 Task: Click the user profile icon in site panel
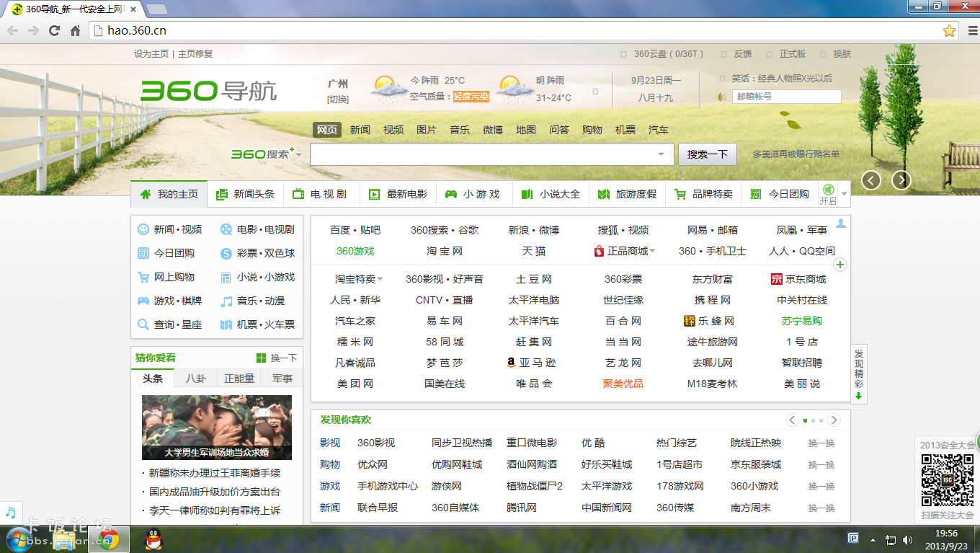coord(840,224)
